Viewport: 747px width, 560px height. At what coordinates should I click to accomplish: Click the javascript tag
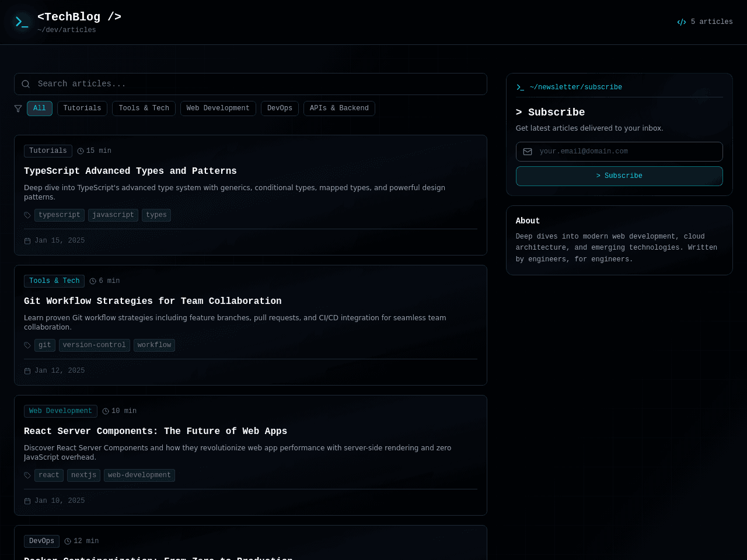pyautogui.click(x=113, y=215)
